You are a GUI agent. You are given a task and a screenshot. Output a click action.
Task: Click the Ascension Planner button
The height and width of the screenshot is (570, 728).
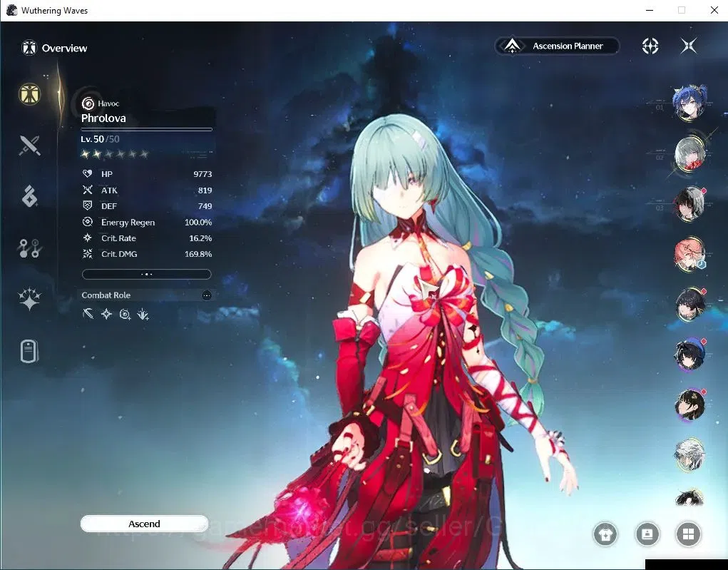pyautogui.click(x=557, y=46)
